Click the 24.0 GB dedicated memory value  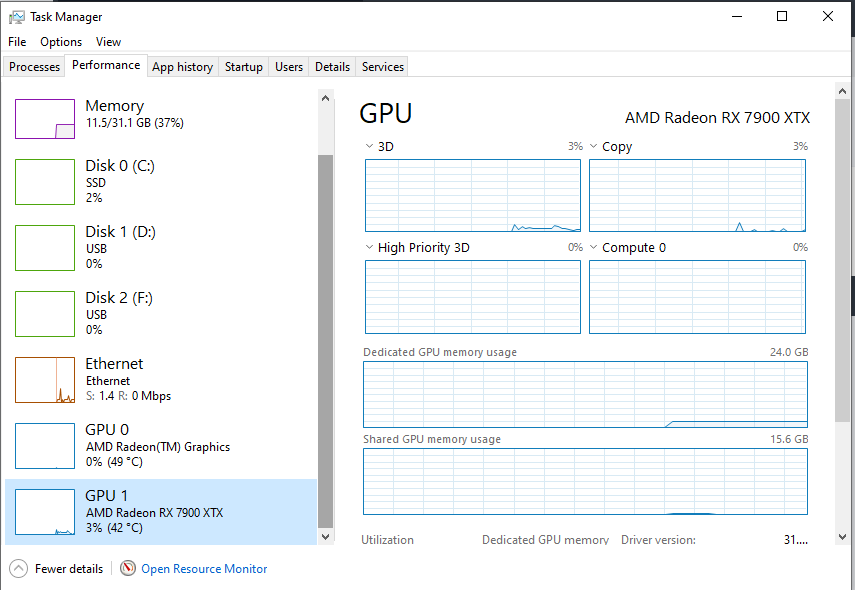pyautogui.click(x=789, y=352)
